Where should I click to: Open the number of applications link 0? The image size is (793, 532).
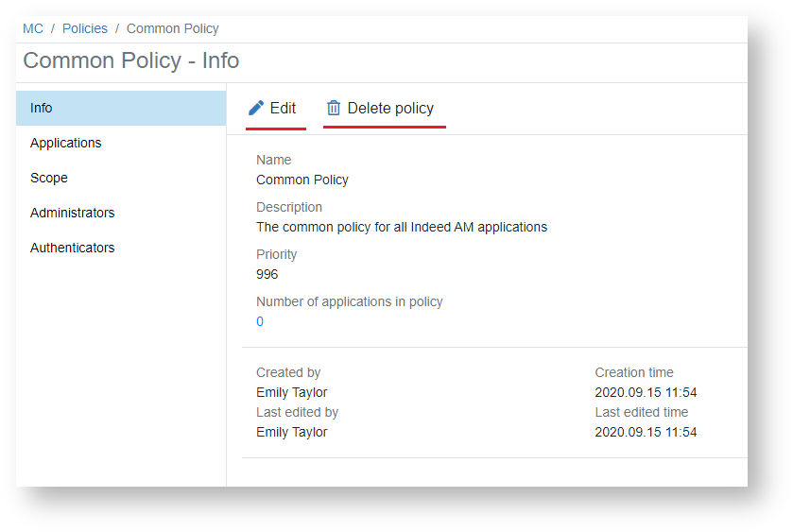tap(260, 321)
